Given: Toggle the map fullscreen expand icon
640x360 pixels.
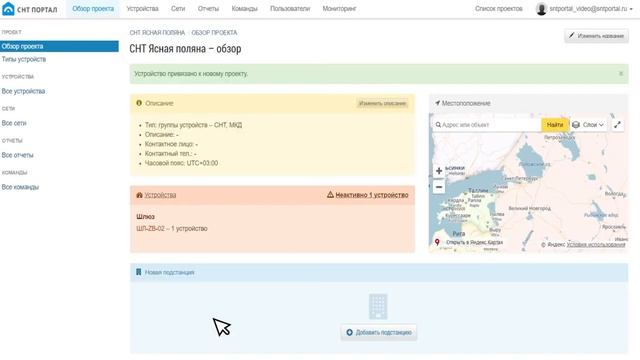Looking at the screenshot, I should tap(618, 125).
